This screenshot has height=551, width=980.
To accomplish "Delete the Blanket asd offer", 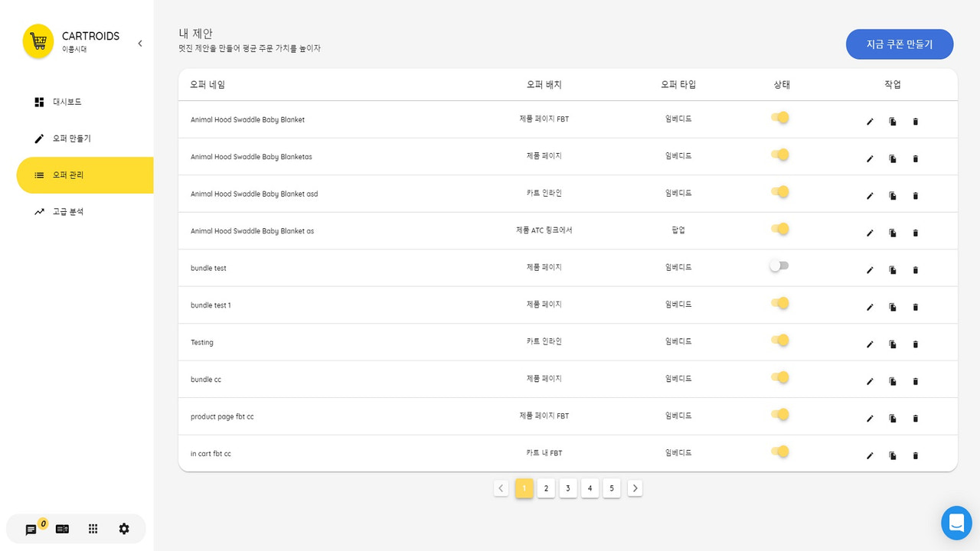I will point(915,196).
